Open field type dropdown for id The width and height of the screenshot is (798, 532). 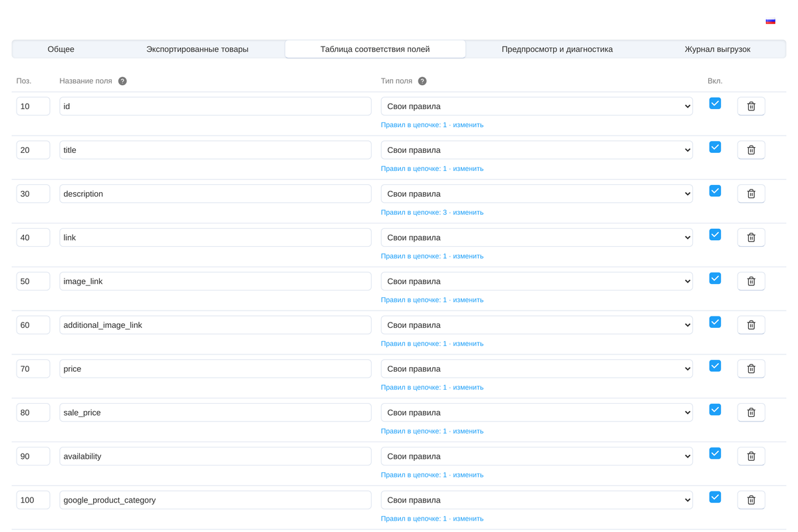coord(537,106)
